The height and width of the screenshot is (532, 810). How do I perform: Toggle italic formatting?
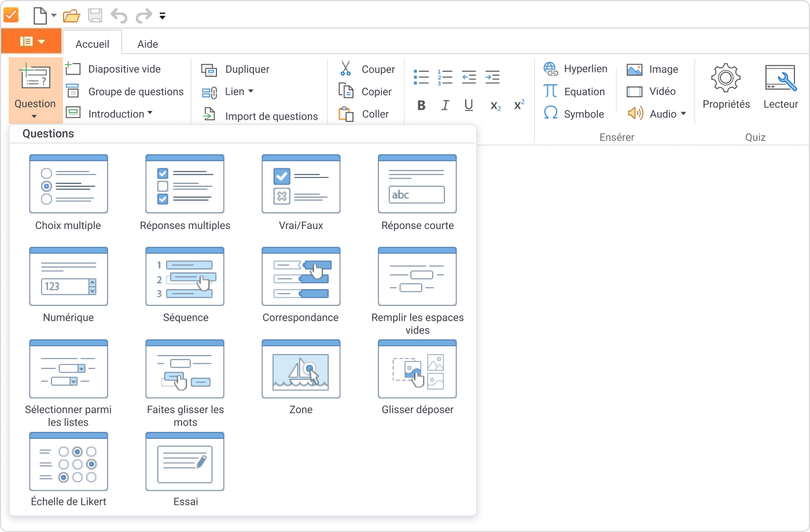[x=445, y=105]
